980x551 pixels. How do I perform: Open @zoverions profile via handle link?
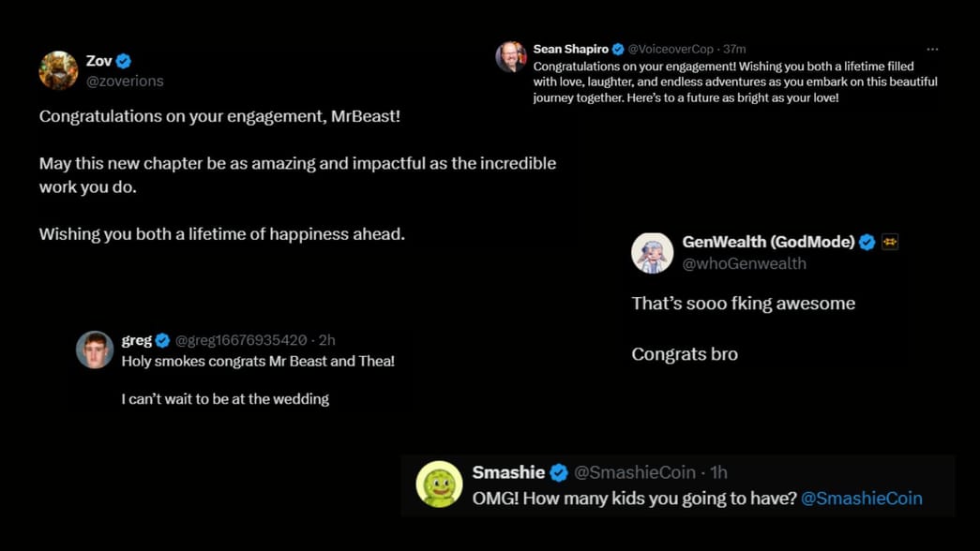[125, 81]
